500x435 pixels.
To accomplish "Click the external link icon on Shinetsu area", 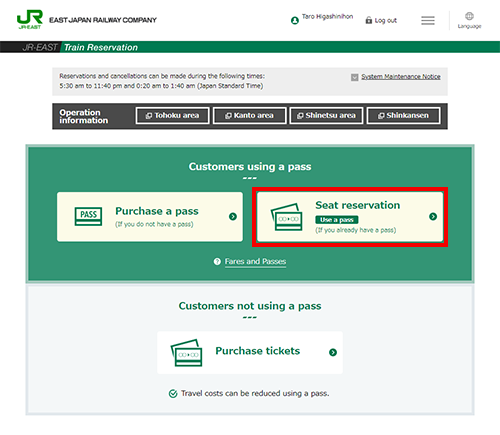I will [x=300, y=116].
